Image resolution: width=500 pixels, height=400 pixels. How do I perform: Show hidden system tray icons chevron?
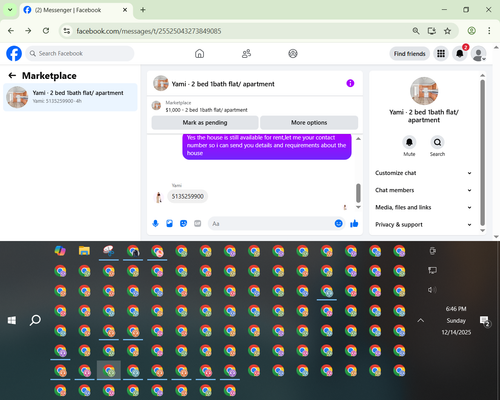(421, 320)
